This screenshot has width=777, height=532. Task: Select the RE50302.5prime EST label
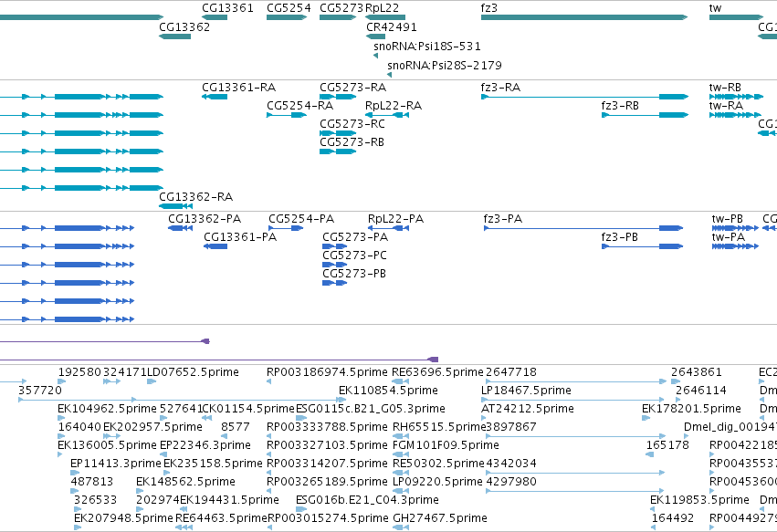tap(438, 464)
